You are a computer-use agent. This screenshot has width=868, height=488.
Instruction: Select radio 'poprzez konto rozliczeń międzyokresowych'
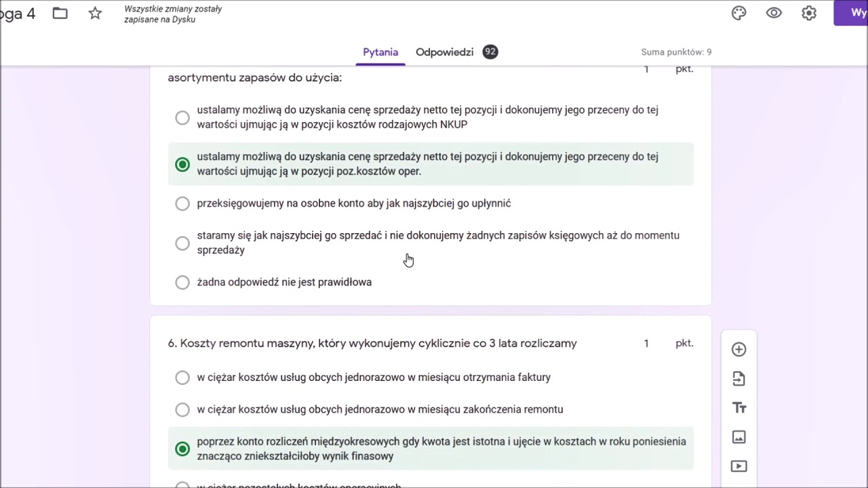point(182,449)
